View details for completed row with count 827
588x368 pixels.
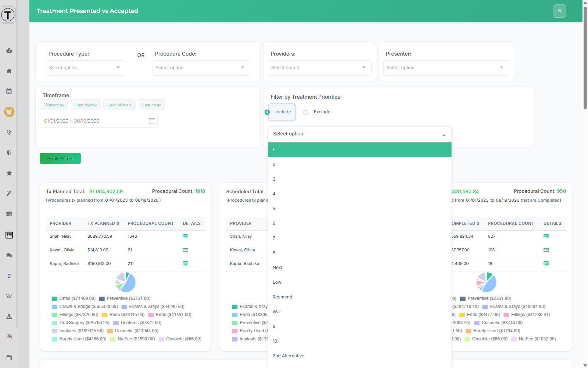pyautogui.click(x=546, y=236)
